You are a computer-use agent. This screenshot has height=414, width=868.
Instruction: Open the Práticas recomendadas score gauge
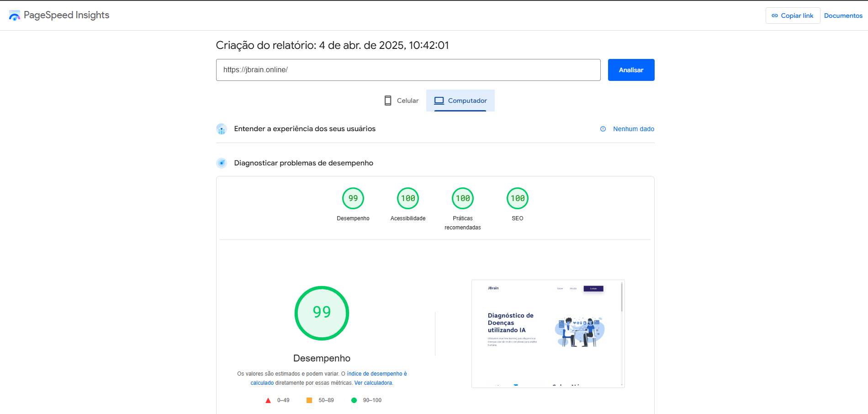click(463, 198)
